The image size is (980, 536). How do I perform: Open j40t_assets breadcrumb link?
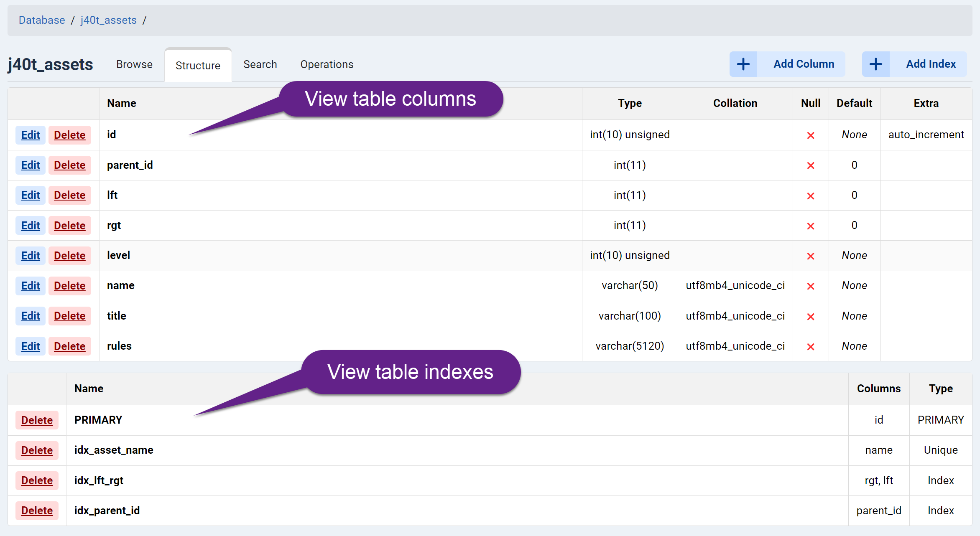108,20
